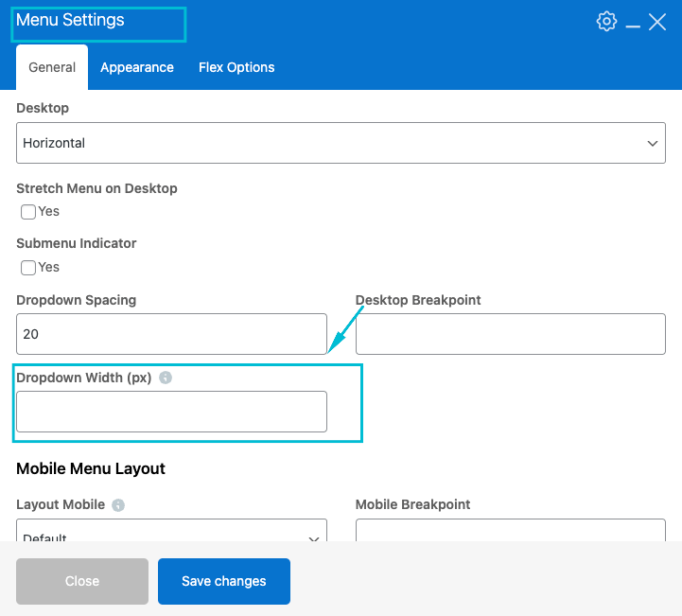Viewport: 682px width, 616px height.
Task: Select the Mobile Breakpoint input field
Action: pyautogui.click(x=510, y=531)
